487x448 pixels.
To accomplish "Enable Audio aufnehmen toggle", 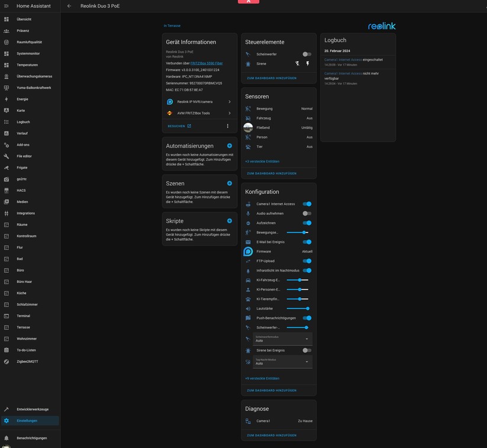I will coord(307,213).
